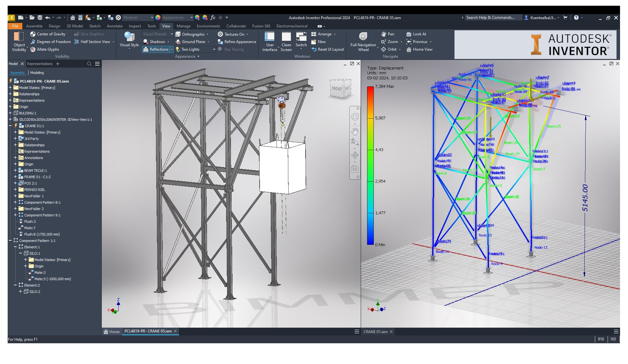This screenshot has height=364, width=628.
Task: Click the Search Help & Commands field
Action: point(493,18)
